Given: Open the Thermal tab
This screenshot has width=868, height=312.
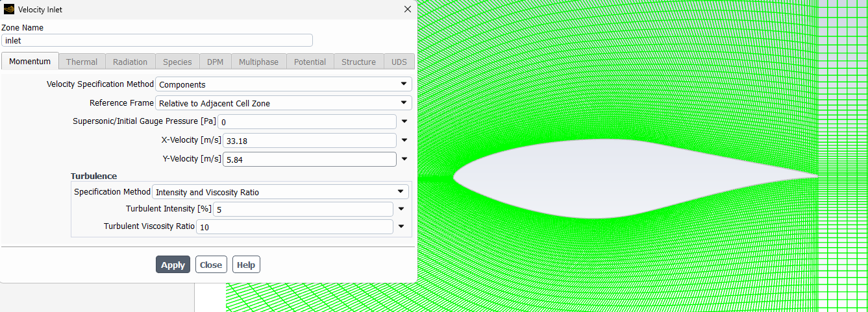Looking at the screenshot, I should 82,62.
